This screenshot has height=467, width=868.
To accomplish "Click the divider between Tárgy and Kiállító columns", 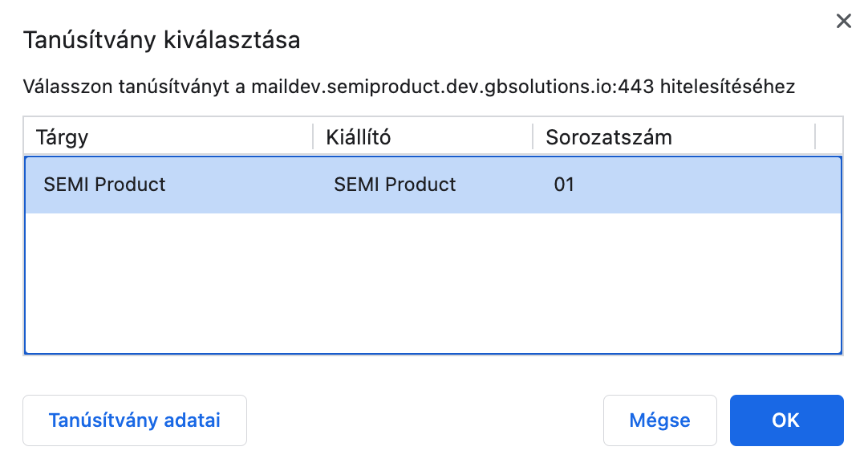I will [x=313, y=136].
